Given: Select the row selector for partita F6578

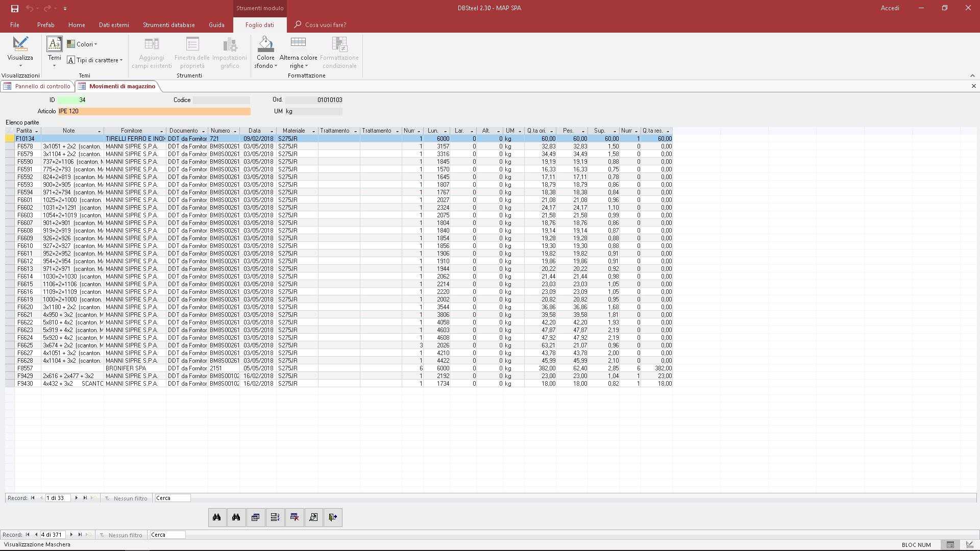Looking at the screenshot, I should point(10,146).
